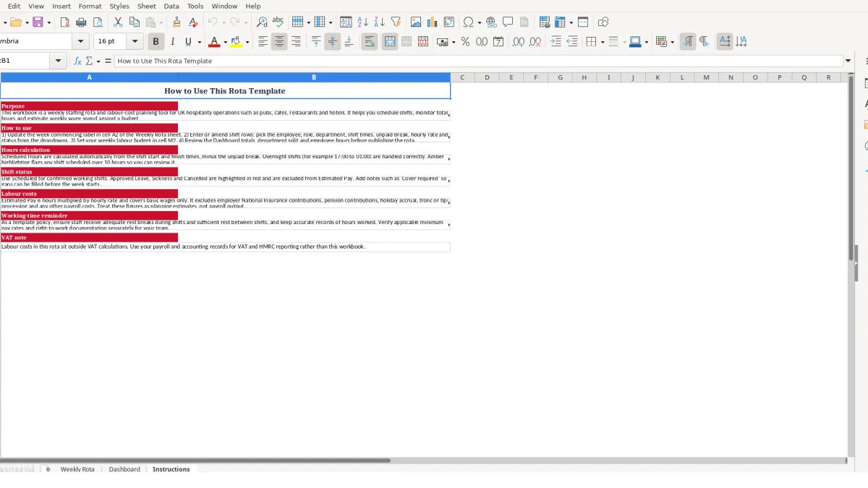Open Find & Replace
868x488 pixels.
coord(262,22)
